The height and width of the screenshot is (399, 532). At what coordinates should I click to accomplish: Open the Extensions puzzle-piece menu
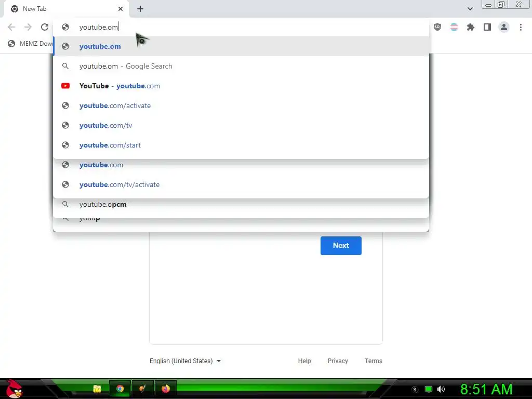pyautogui.click(x=471, y=27)
